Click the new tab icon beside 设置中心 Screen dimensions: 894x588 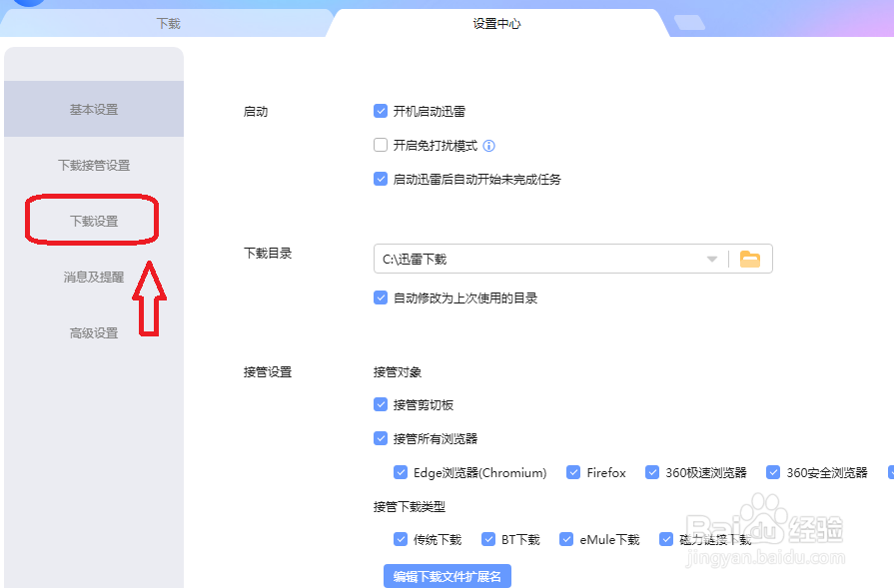[x=689, y=23]
